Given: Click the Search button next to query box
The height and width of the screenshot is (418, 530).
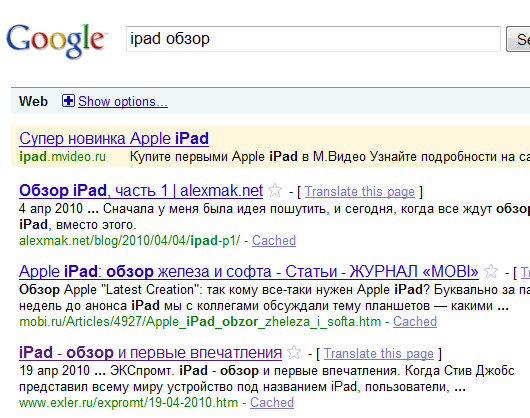Looking at the screenshot, I should (518, 39).
